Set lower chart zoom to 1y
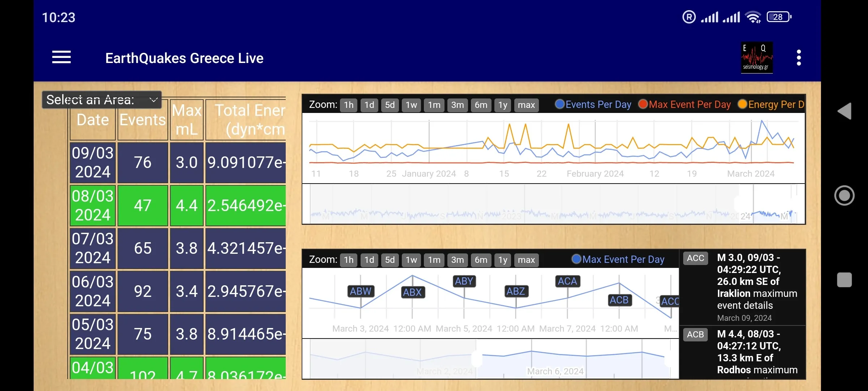The image size is (868, 391). [x=503, y=260]
